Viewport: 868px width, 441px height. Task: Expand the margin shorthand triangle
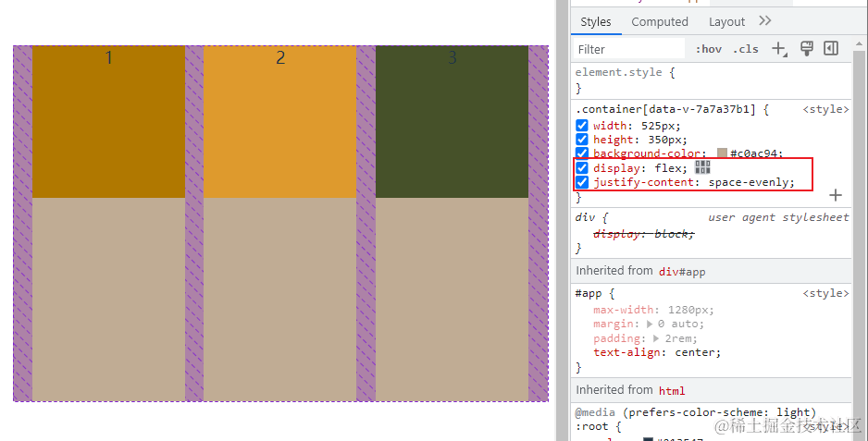(650, 325)
